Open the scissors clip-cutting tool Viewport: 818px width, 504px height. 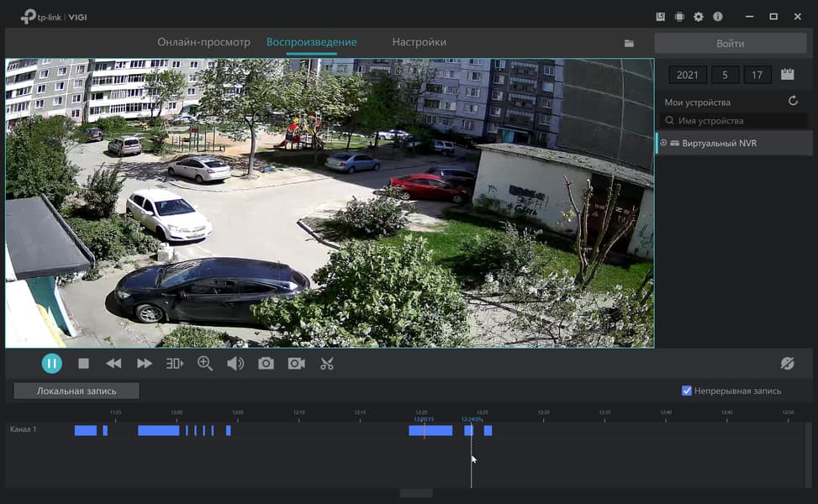[x=327, y=364]
